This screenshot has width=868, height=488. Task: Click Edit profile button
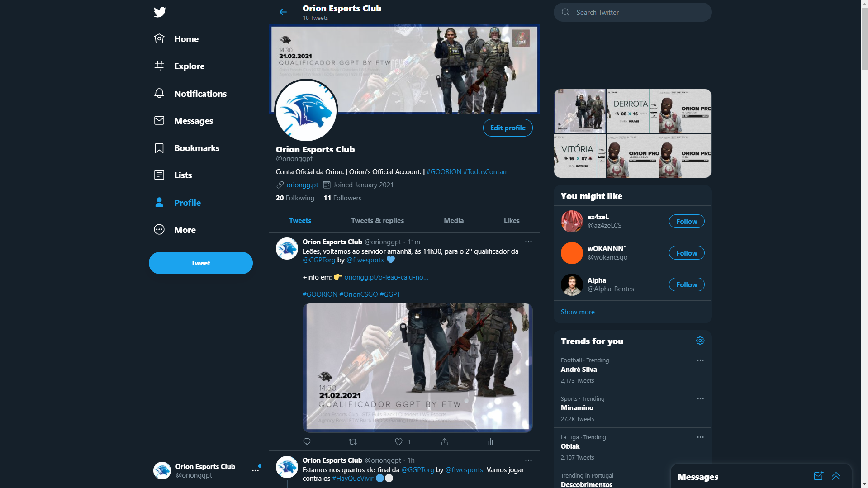coord(508,128)
